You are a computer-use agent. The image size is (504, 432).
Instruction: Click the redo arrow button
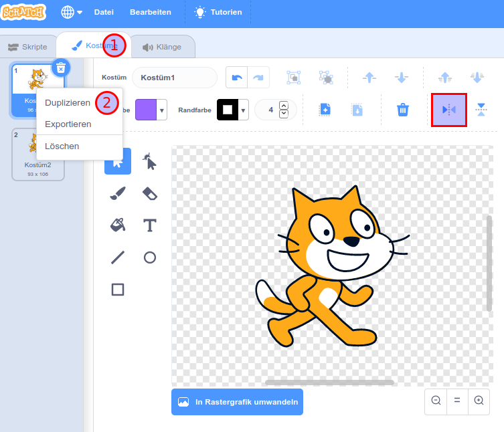[x=258, y=78]
